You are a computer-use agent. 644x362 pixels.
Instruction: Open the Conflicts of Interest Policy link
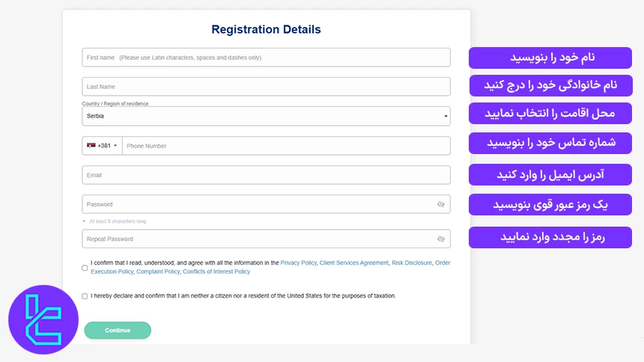pyautogui.click(x=216, y=271)
